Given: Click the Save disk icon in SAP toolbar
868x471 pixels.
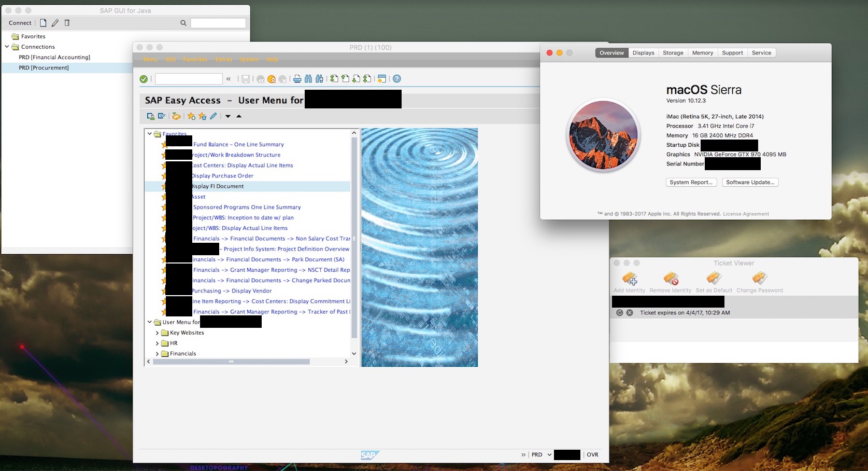Looking at the screenshot, I should point(246,79).
